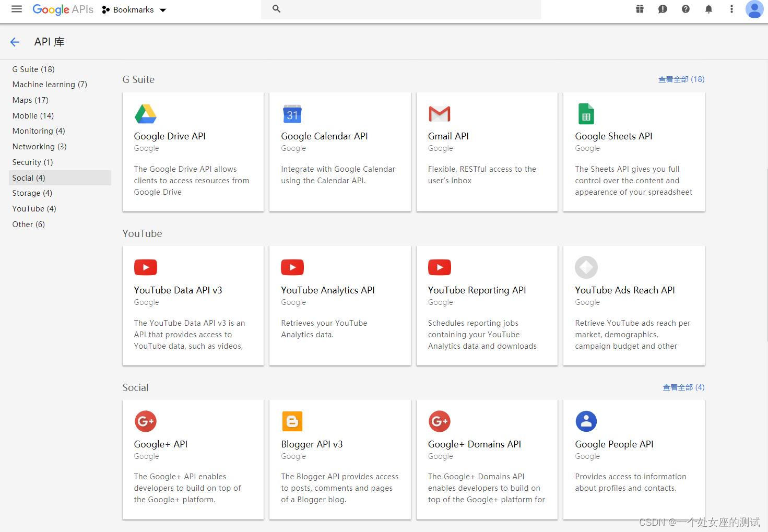
Task: Open YouTube Reporting API title
Action: 477,290
